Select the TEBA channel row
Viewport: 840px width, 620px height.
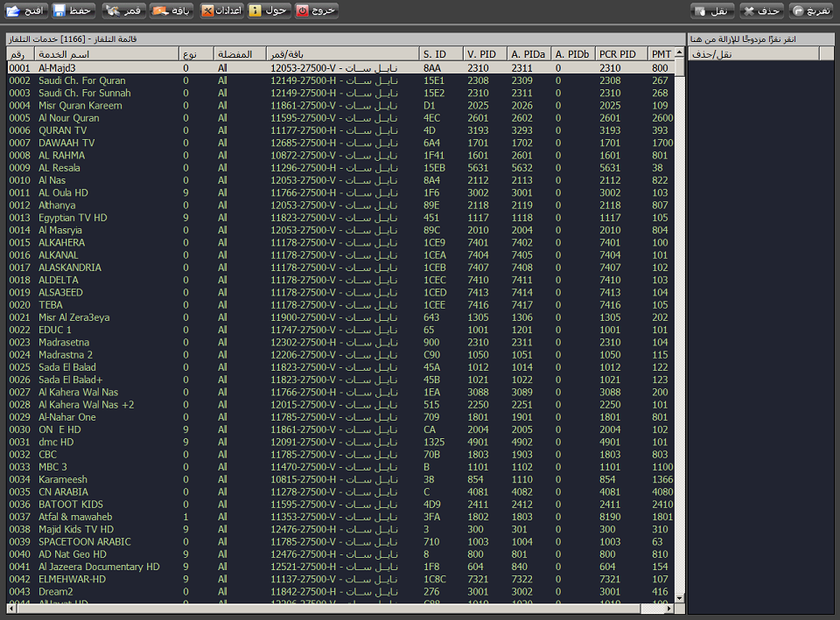pyautogui.click(x=340, y=305)
